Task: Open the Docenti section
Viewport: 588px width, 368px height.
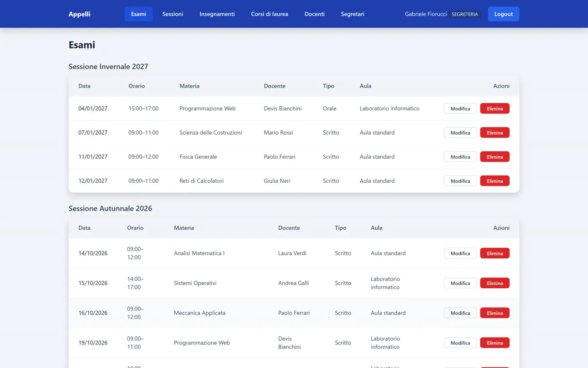Action: point(315,14)
